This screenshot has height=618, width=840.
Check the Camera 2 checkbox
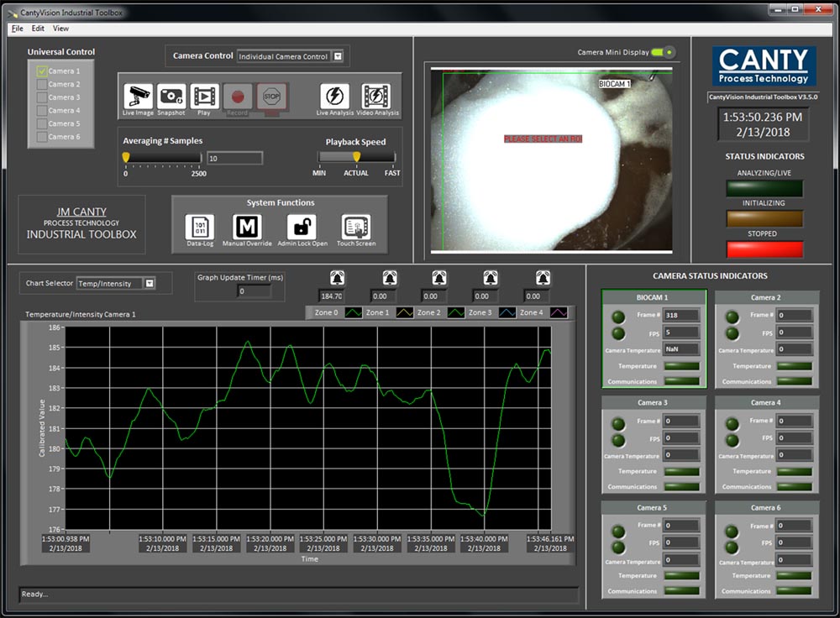(x=41, y=85)
